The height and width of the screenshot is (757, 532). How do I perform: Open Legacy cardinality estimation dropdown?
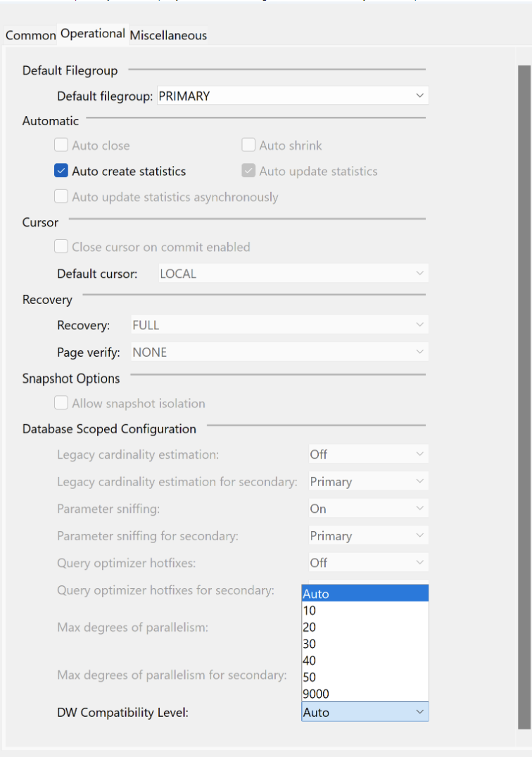(368, 454)
